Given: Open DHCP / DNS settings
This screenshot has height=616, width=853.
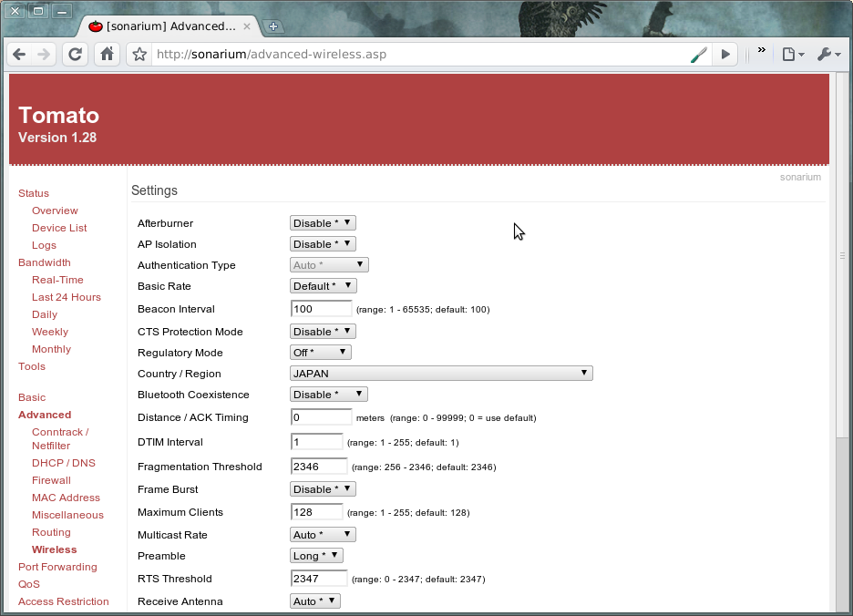Looking at the screenshot, I should tap(64, 463).
